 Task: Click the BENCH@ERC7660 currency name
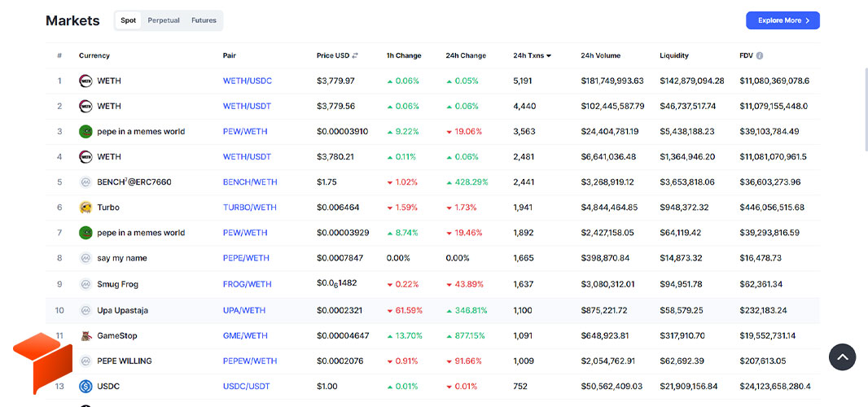coord(134,182)
